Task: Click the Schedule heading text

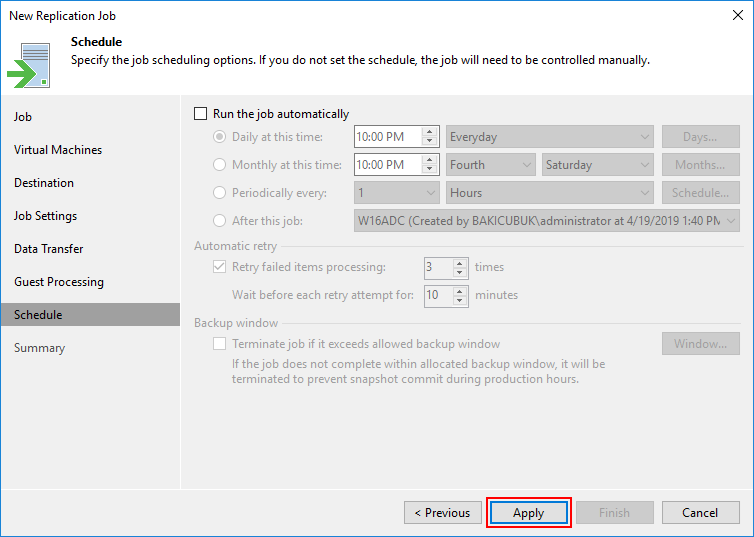Action: click(x=96, y=42)
